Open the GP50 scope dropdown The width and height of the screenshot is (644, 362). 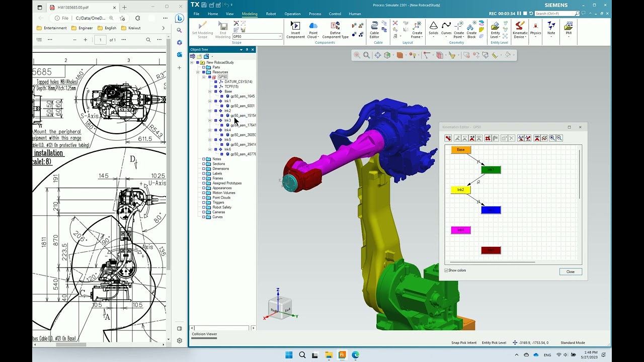[280, 37]
